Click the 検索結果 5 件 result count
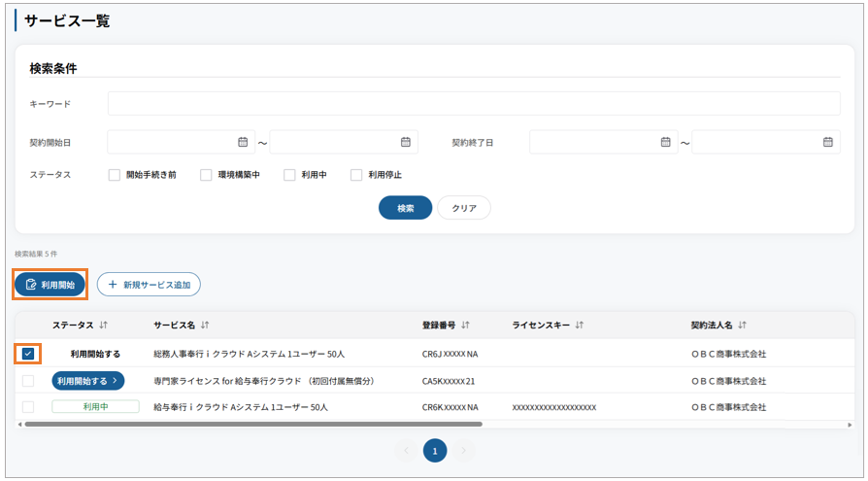This screenshot has width=868, height=481. tap(36, 254)
